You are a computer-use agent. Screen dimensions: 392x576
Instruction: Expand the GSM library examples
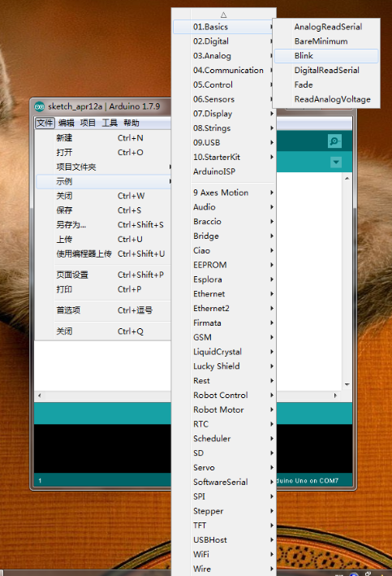tap(223, 337)
